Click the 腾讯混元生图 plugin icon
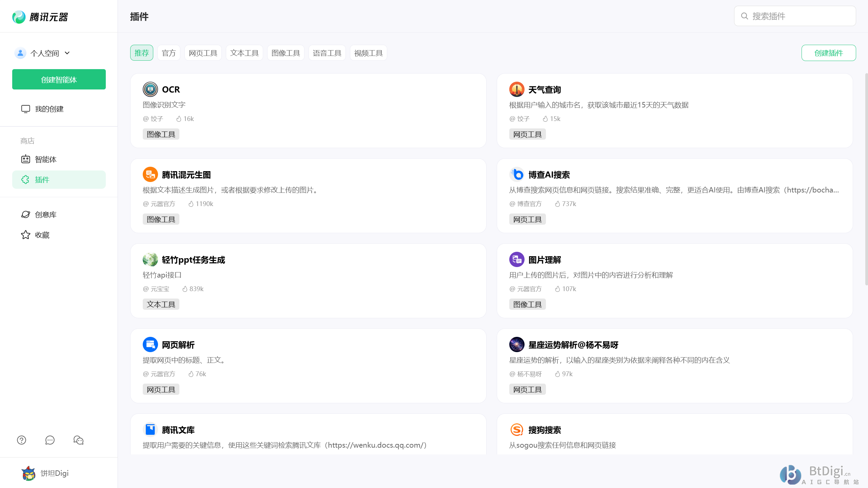Screen dimensions: 868x488 click(x=150, y=175)
